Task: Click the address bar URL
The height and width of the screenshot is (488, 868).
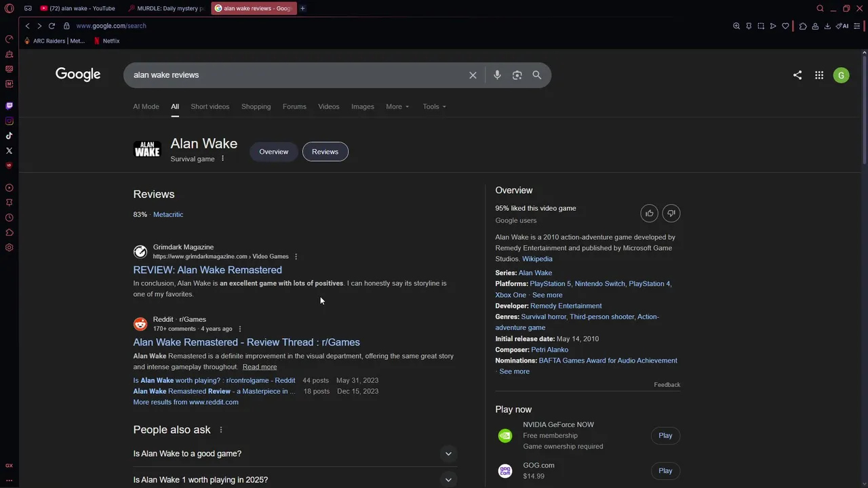Action: (x=111, y=26)
